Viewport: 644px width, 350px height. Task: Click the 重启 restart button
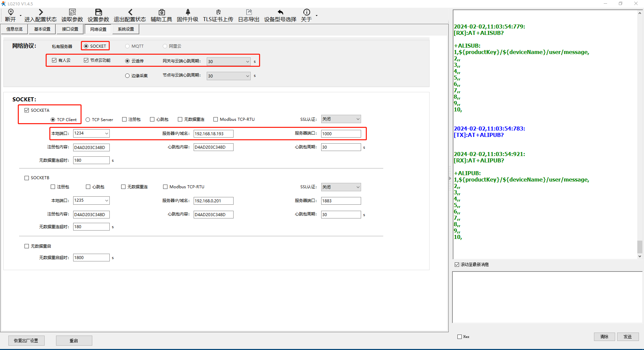pos(74,341)
